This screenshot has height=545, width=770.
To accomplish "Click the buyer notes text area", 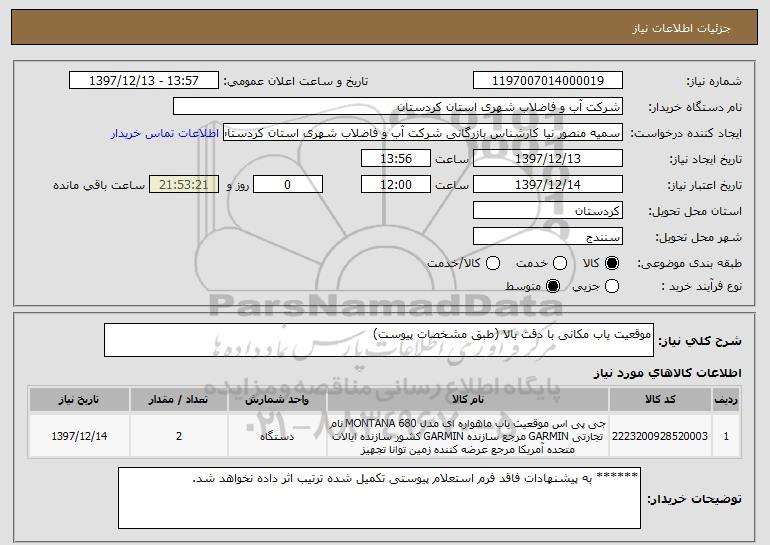I will click(x=379, y=498).
